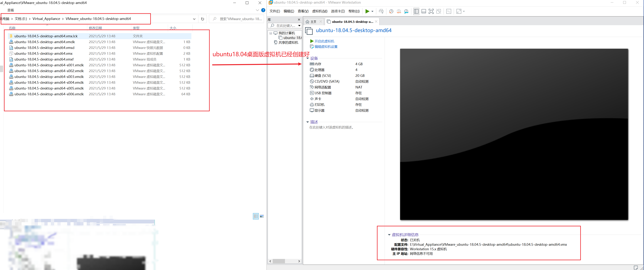Open the snapshot manager icon
Screen dimensions: 644x270
(x=406, y=11)
